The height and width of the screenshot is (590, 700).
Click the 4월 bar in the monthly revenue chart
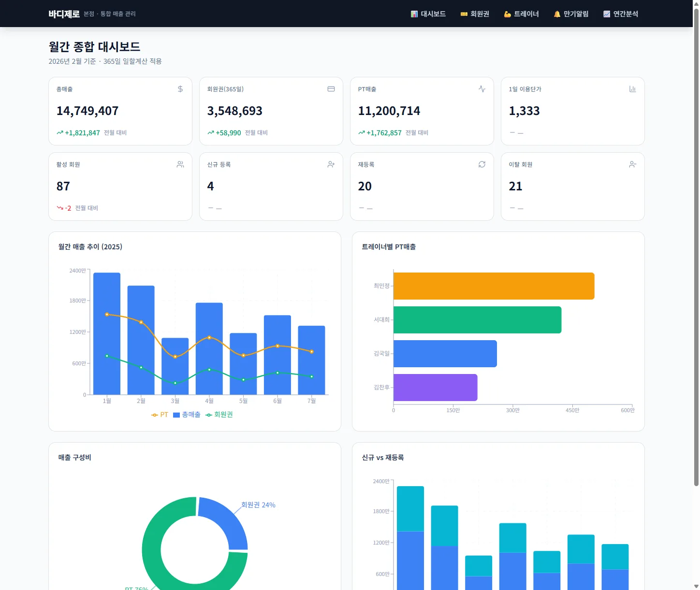click(209, 349)
